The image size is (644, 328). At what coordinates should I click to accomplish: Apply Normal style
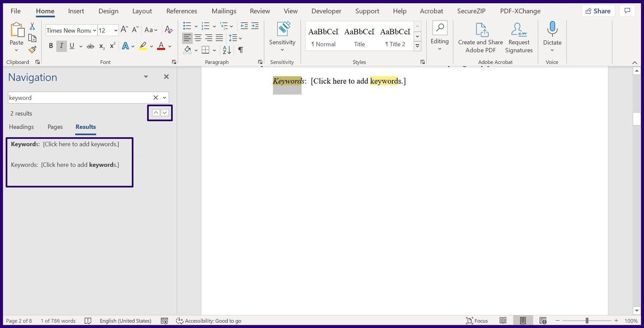tap(323, 36)
